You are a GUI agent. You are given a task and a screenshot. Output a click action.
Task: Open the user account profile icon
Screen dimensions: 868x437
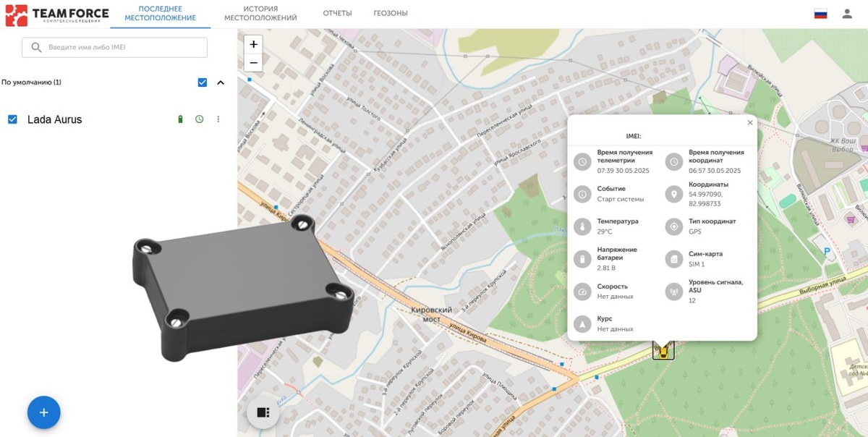pos(847,14)
